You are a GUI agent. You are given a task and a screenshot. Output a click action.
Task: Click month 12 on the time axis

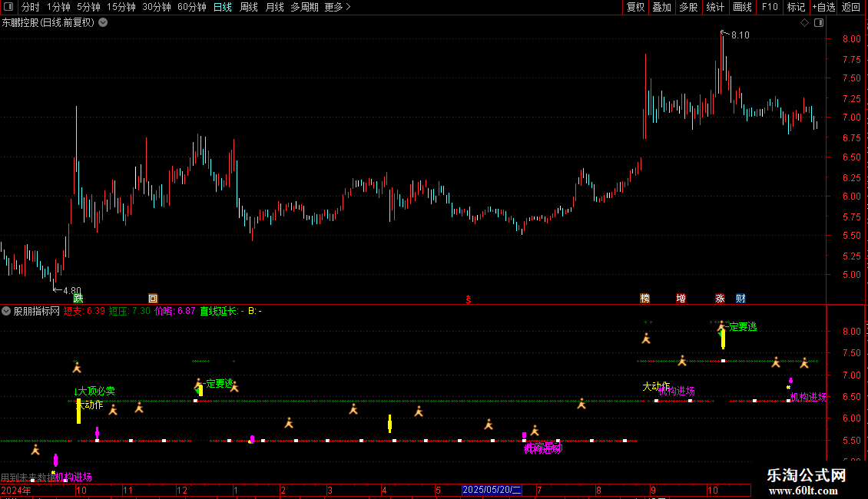(x=182, y=490)
